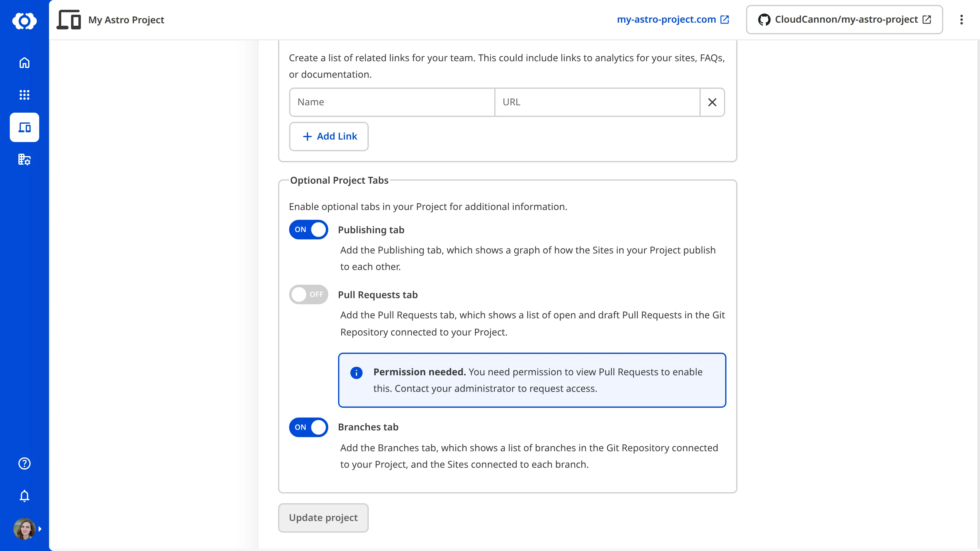This screenshot has width=980, height=551.
Task: Go to the Home dashboard icon
Action: [24, 63]
